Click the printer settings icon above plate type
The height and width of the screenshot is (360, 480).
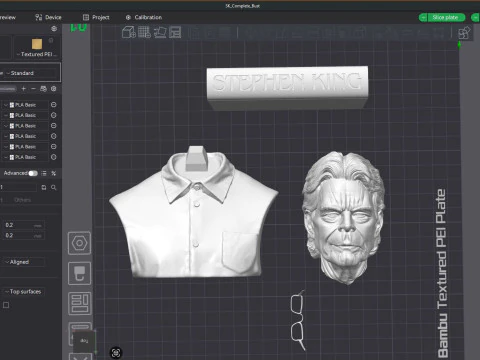pyautogui.click(x=54, y=29)
